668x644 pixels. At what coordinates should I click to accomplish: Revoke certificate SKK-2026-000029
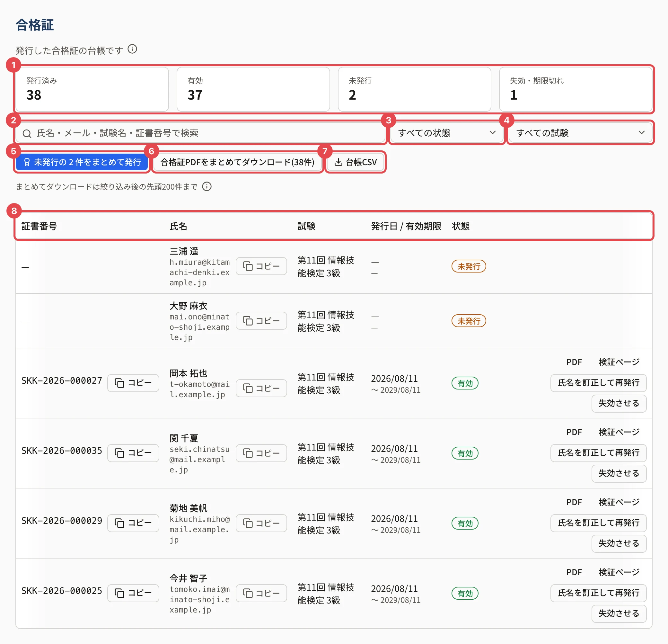click(619, 543)
